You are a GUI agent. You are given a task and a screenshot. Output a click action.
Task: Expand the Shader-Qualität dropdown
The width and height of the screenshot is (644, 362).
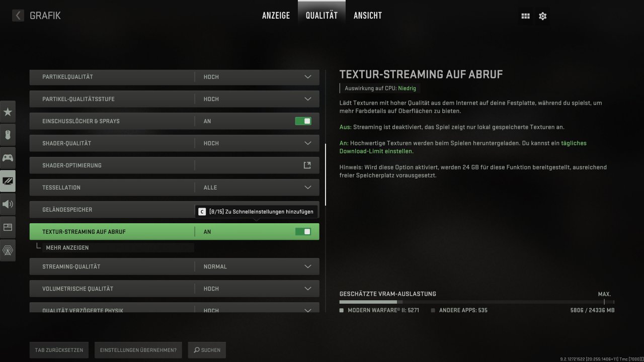(x=307, y=143)
